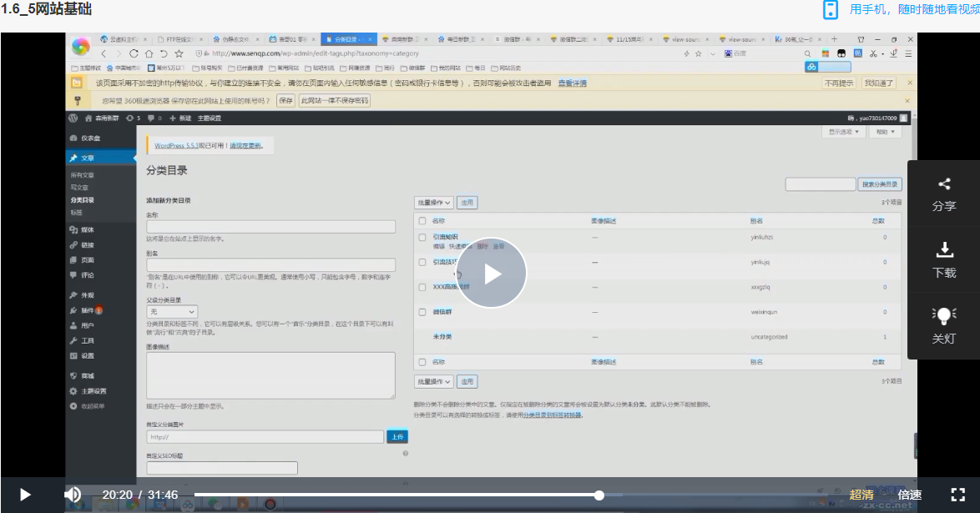Click the browser download arrow icon
The image size is (980, 513).
[x=894, y=53]
